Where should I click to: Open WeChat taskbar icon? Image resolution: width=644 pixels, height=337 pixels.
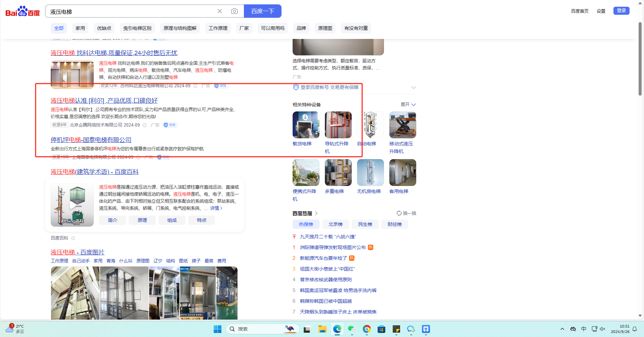(352, 329)
